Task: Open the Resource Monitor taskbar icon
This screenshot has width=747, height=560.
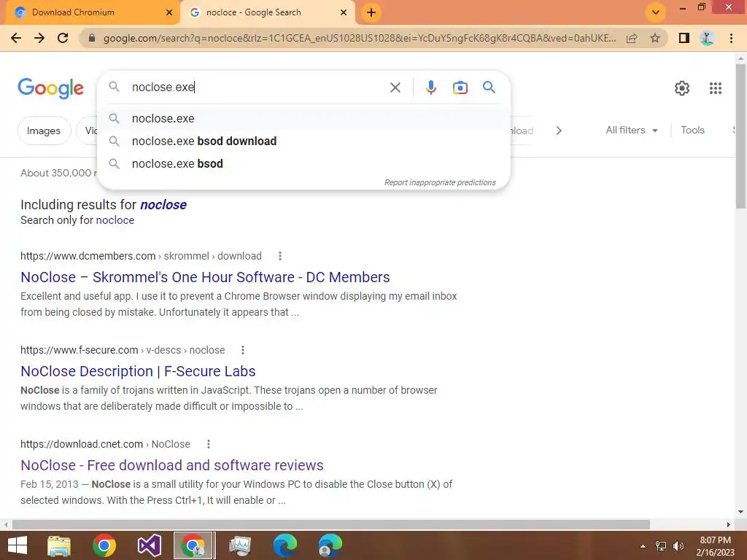Action: [x=239, y=545]
